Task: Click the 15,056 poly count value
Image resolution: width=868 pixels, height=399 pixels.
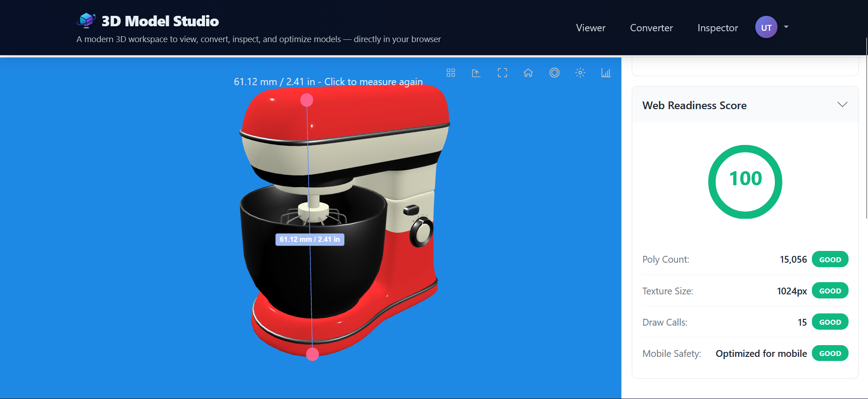Action: coord(793,260)
